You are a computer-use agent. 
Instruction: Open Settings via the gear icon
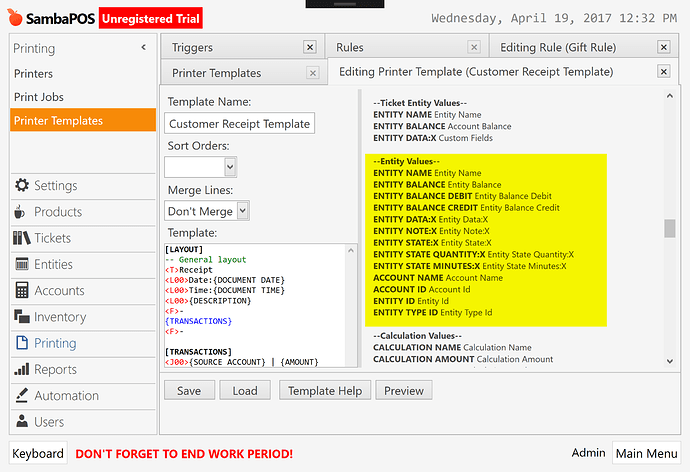22,185
